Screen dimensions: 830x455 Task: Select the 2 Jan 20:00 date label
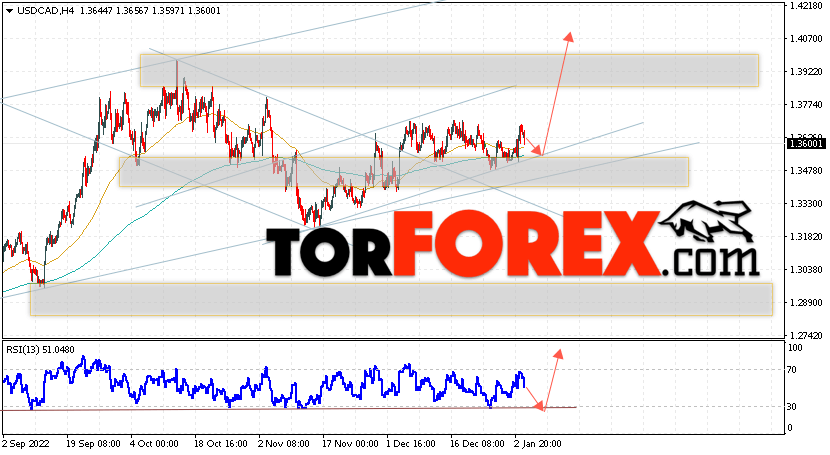pyautogui.click(x=538, y=443)
